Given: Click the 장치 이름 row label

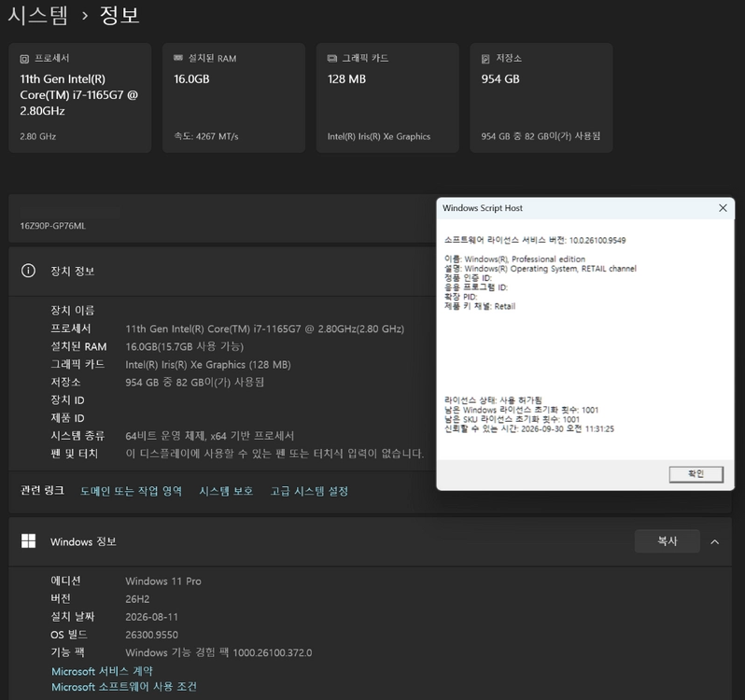Looking at the screenshot, I should tap(73, 311).
